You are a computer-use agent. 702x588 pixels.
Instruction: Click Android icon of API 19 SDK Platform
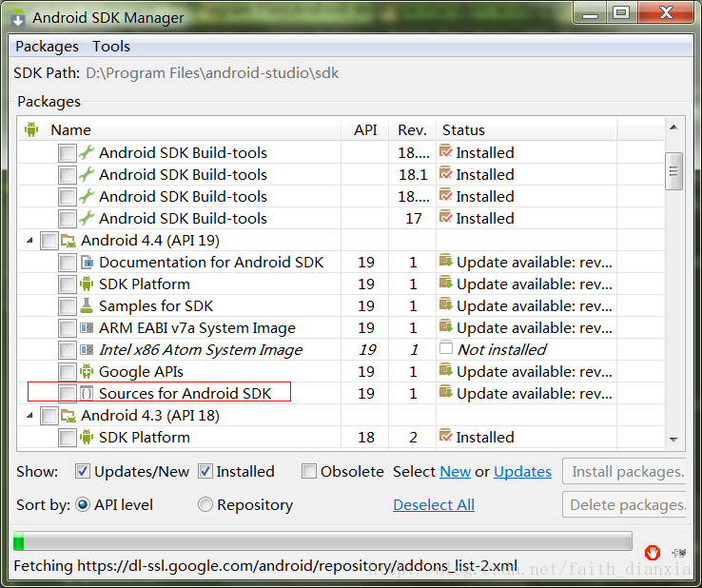87,284
